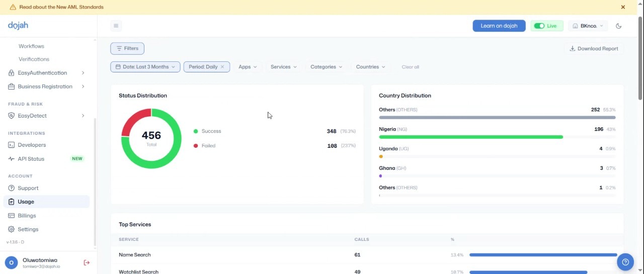644x274 pixels.
Task: Toggle the Live mode switch
Action: click(539, 26)
